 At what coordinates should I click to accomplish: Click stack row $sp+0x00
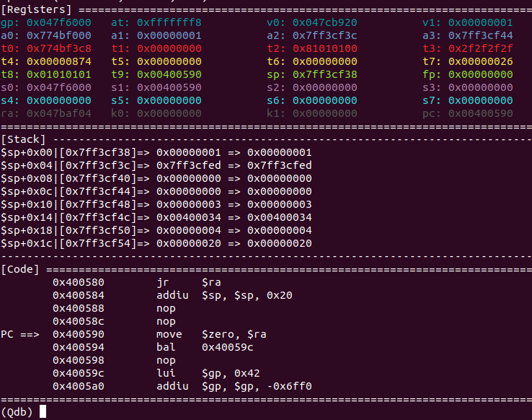[156, 152]
